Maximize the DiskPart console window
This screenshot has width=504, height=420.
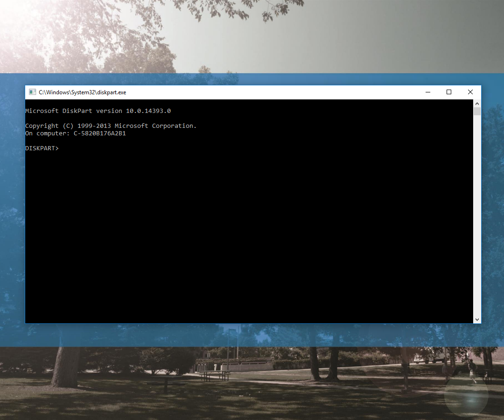click(x=449, y=92)
